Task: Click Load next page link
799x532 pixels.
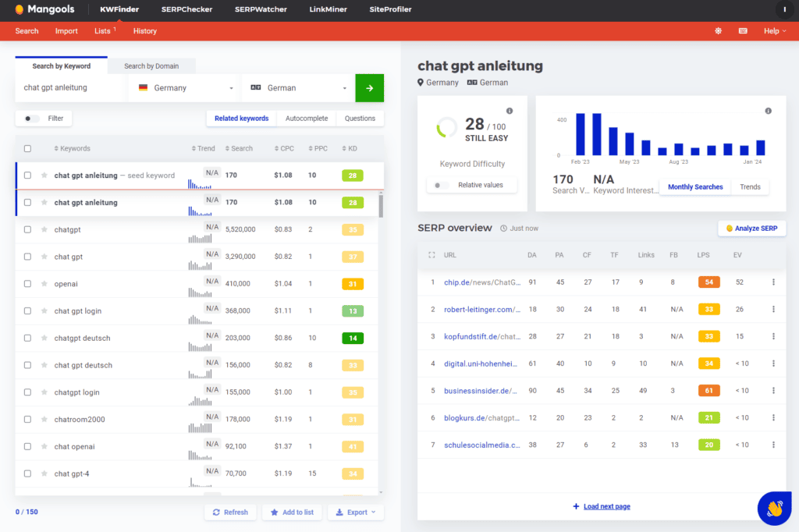Action: [x=606, y=506]
